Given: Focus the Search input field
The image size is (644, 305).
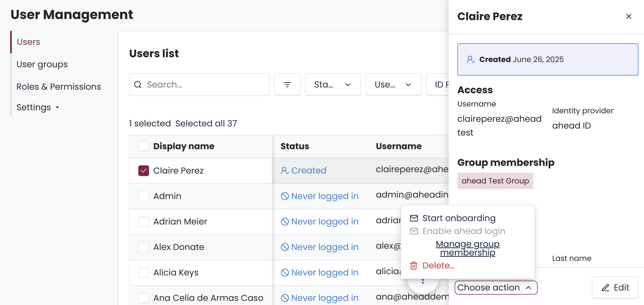Looking at the screenshot, I should (x=199, y=85).
